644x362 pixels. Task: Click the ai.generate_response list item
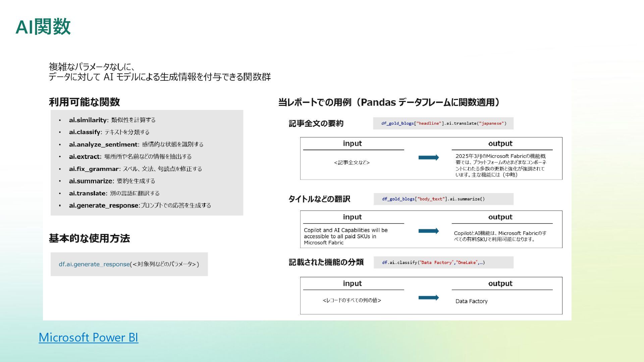140,205
